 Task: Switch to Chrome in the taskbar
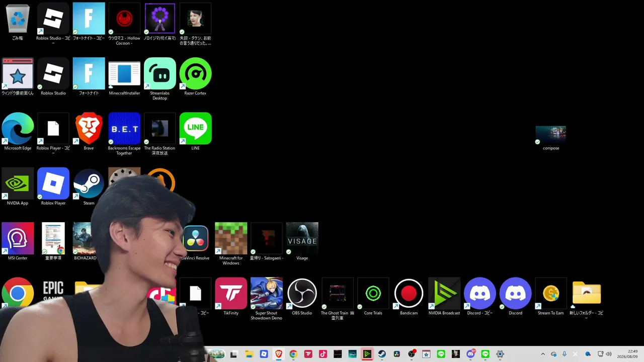pos(293,354)
